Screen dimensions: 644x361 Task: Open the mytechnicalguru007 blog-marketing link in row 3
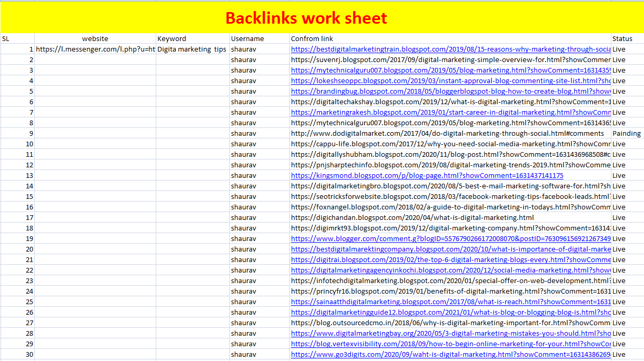point(450,70)
